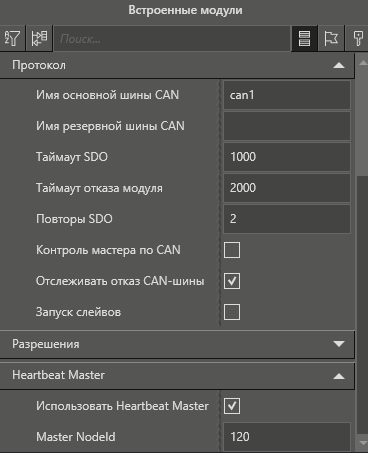Click the scrollbar down arrow
Viewport: 368px width, 453px height.
click(362, 443)
